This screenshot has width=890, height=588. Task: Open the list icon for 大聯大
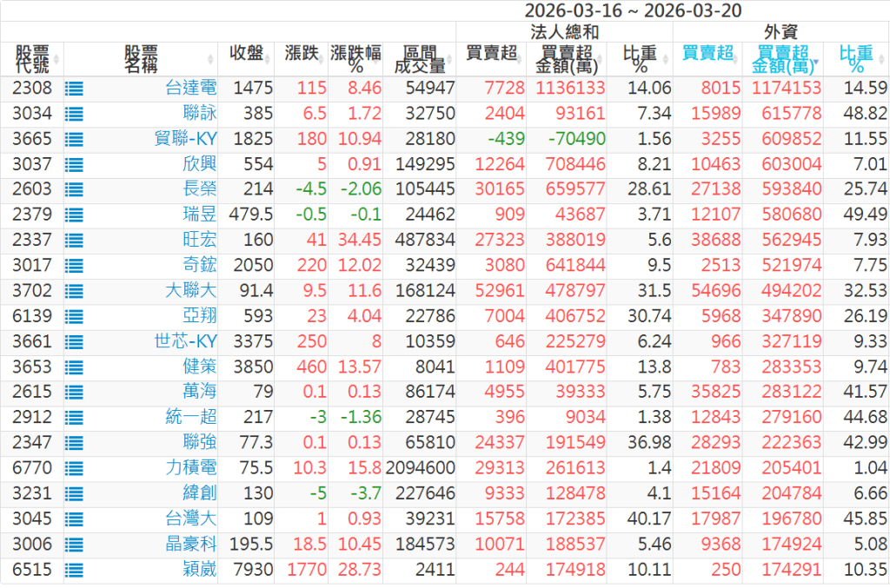point(74,291)
